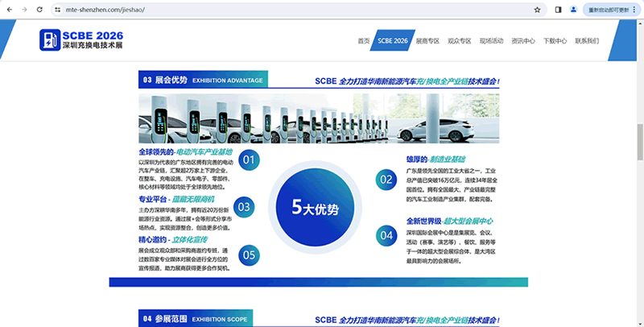Bookmark this page with the star icon
Screen dimensions: 644x327
537,10
